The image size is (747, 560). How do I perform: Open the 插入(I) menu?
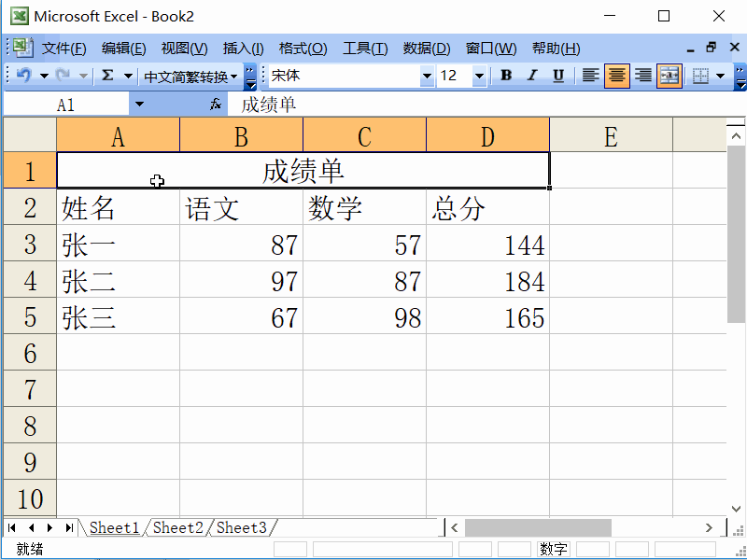pyautogui.click(x=243, y=49)
